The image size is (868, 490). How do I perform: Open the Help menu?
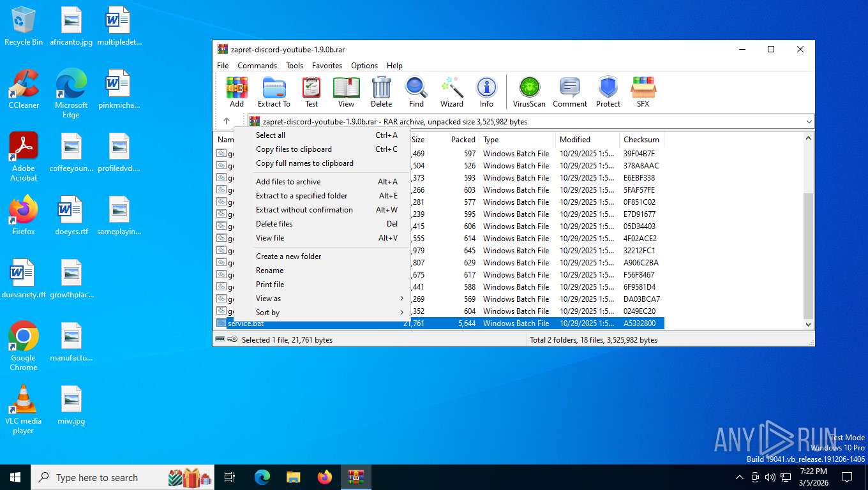pos(394,66)
